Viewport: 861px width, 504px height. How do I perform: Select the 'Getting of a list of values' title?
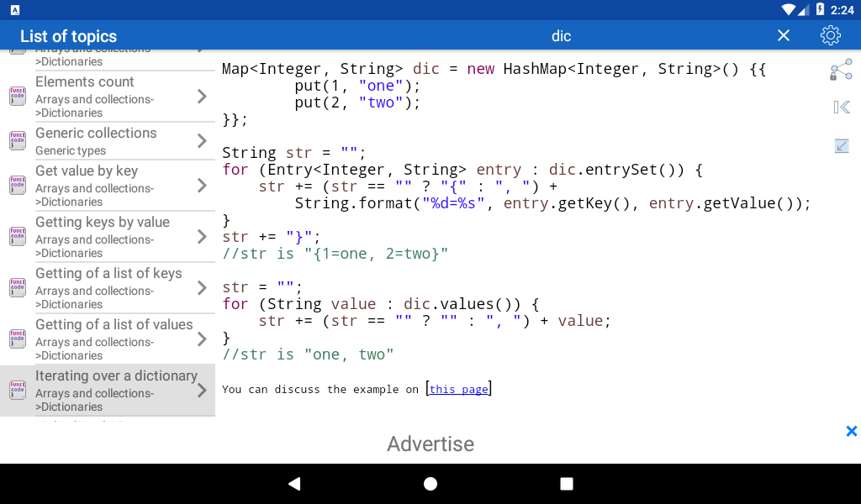pyautogui.click(x=114, y=325)
